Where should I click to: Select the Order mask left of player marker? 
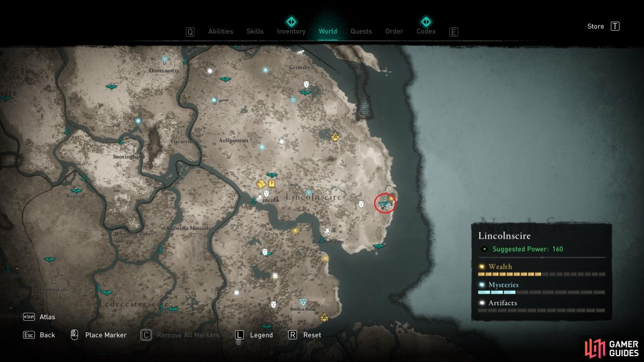tap(361, 204)
